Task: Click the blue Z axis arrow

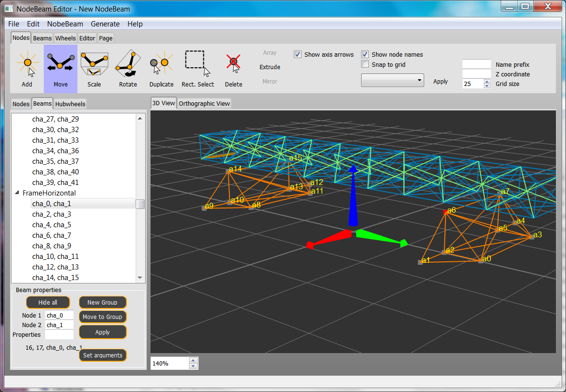Action: click(352, 196)
